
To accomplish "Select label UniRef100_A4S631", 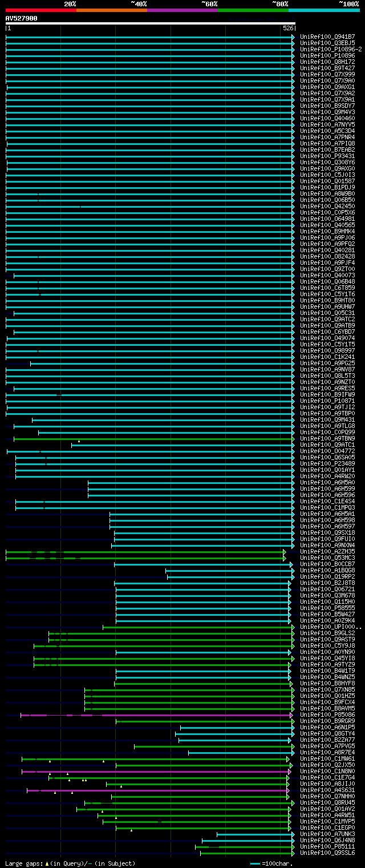I will (x=327, y=790).
